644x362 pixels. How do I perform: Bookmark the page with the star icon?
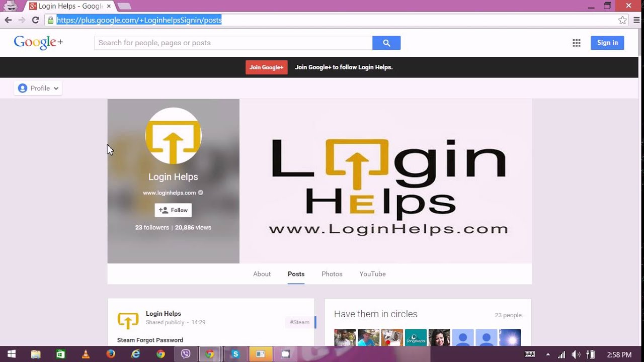[x=623, y=20]
